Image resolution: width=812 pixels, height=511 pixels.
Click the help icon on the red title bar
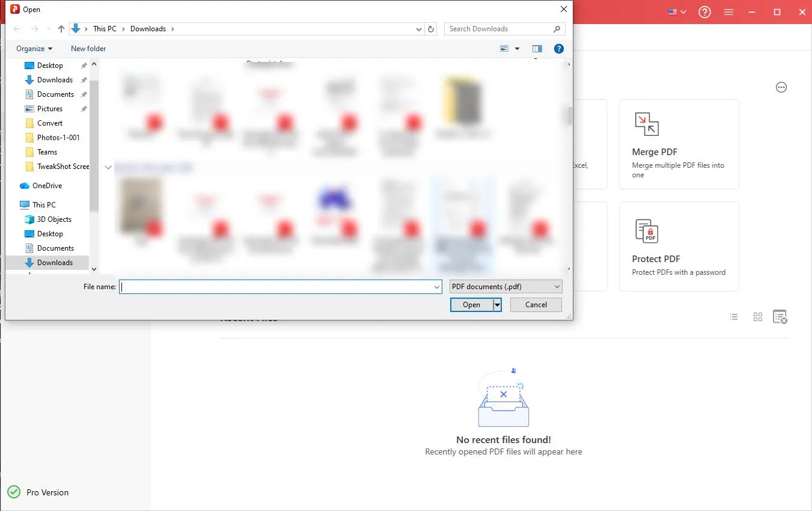pos(704,12)
